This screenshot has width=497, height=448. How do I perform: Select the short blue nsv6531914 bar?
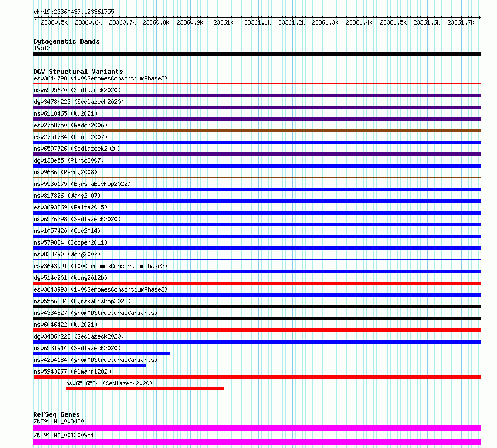(x=102, y=354)
